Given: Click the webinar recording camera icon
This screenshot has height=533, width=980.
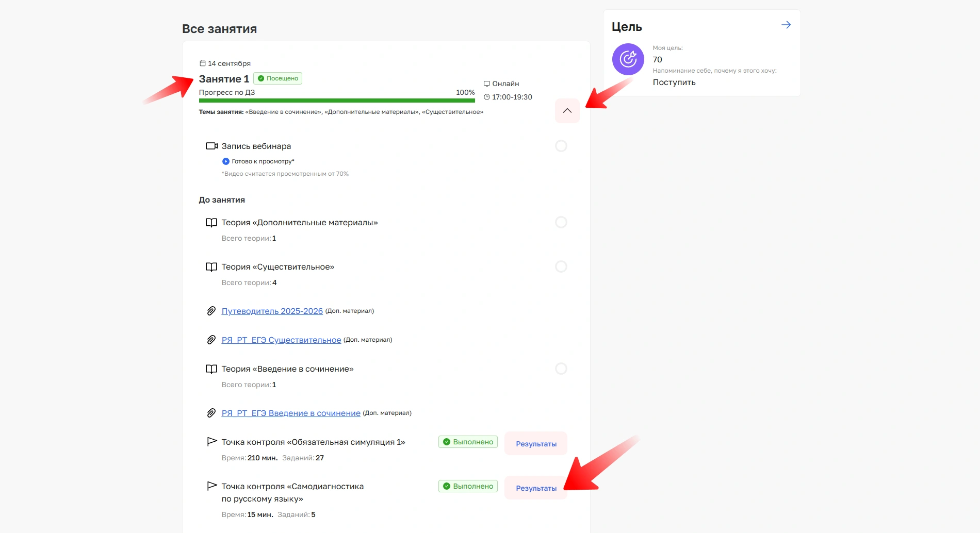Looking at the screenshot, I should (x=211, y=146).
